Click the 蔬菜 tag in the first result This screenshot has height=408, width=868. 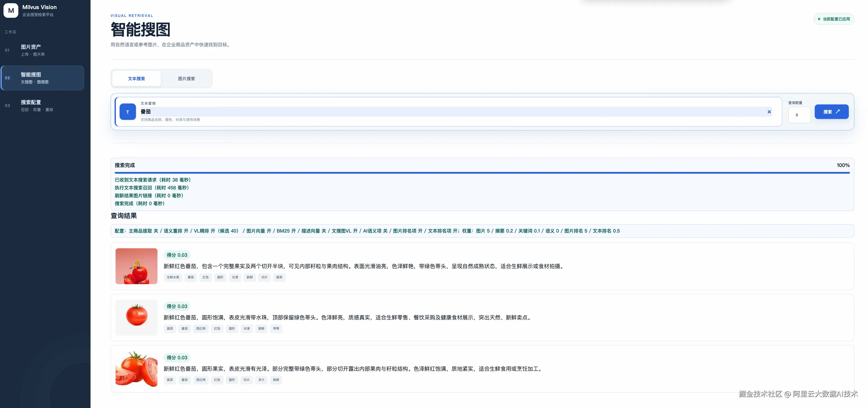click(x=279, y=277)
